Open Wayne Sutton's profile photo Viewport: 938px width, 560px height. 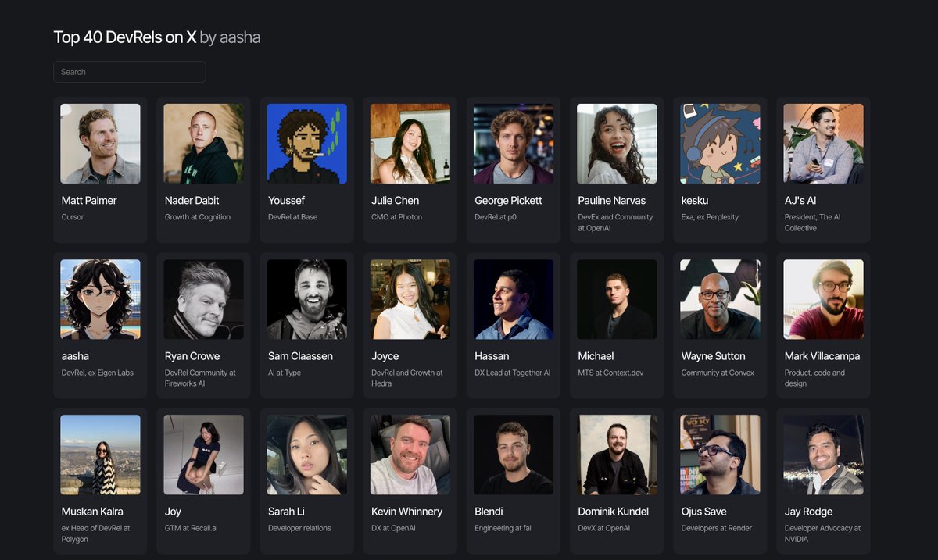(x=719, y=299)
